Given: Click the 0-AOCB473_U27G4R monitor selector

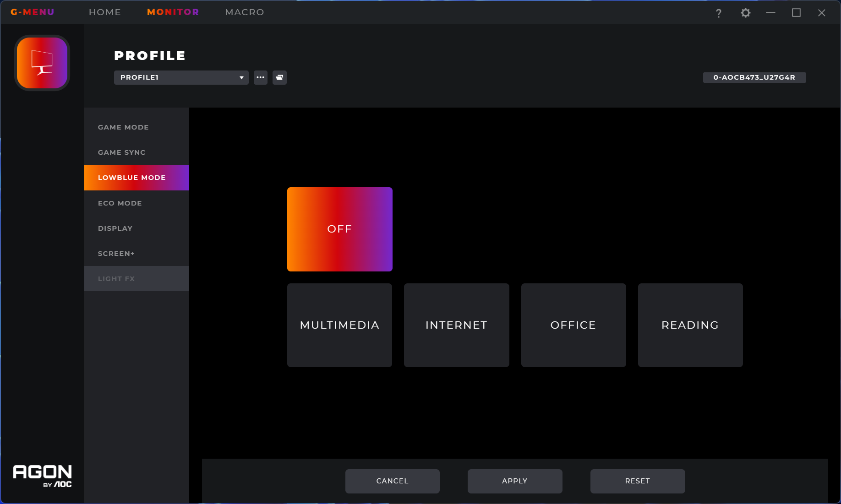Looking at the screenshot, I should click(x=754, y=77).
